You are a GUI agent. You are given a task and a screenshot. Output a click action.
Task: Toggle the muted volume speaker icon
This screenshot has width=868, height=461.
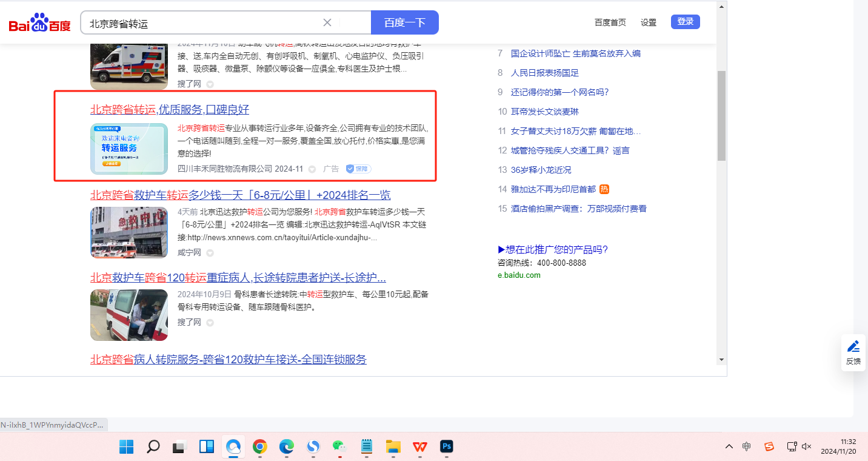click(x=807, y=447)
